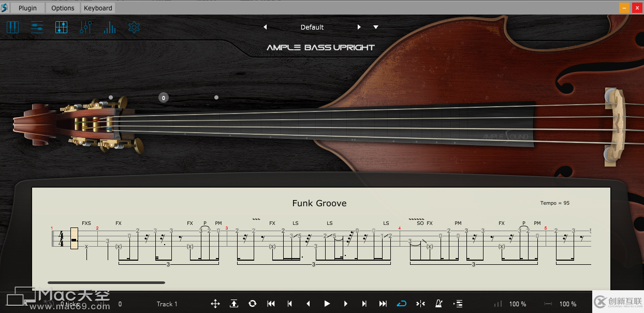Image resolution: width=644 pixels, height=313 pixels.
Task: Toggle the blue loop playback button
Action: pyautogui.click(x=401, y=304)
